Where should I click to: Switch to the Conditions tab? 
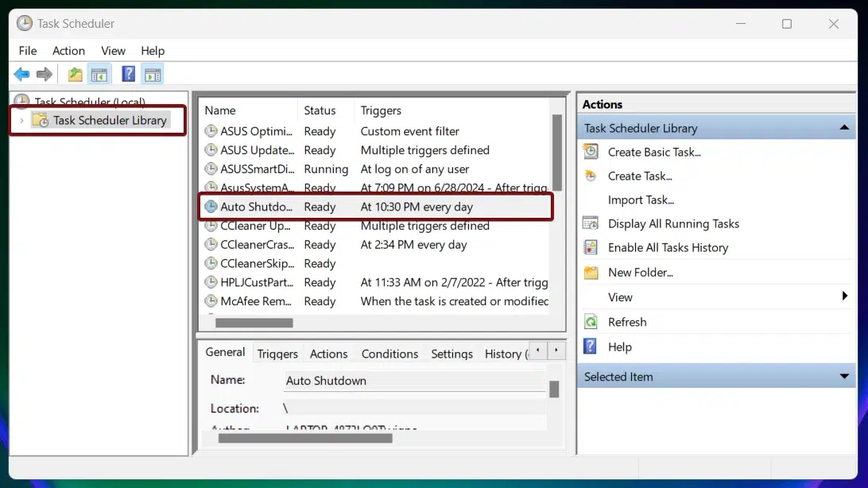pyautogui.click(x=389, y=354)
